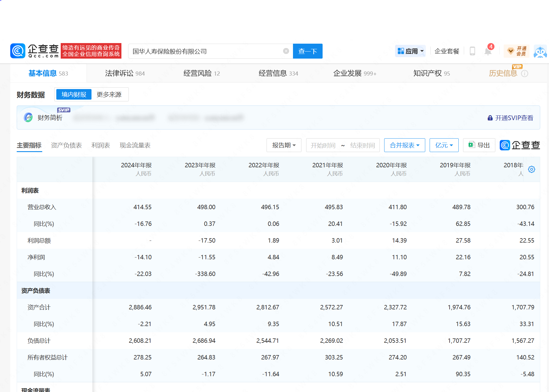Toggle 境内财报 data source
This screenshot has height=392, width=549.
point(74,94)
